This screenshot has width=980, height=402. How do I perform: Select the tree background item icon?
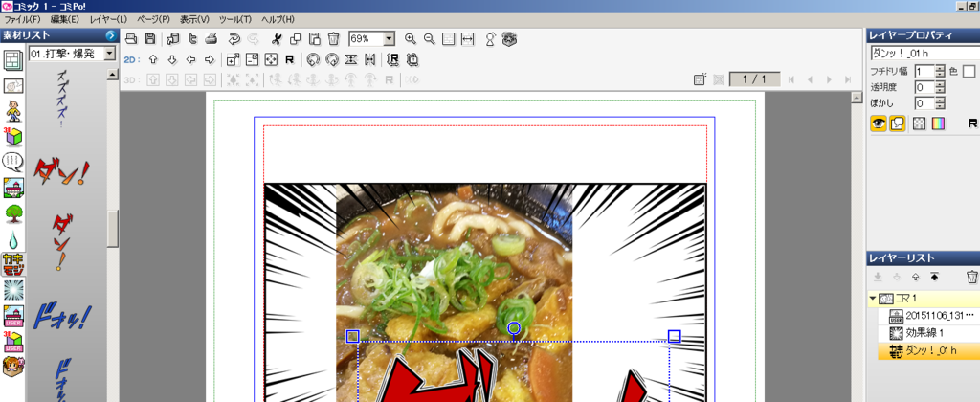pyautogui.click(x=12, y=213)
